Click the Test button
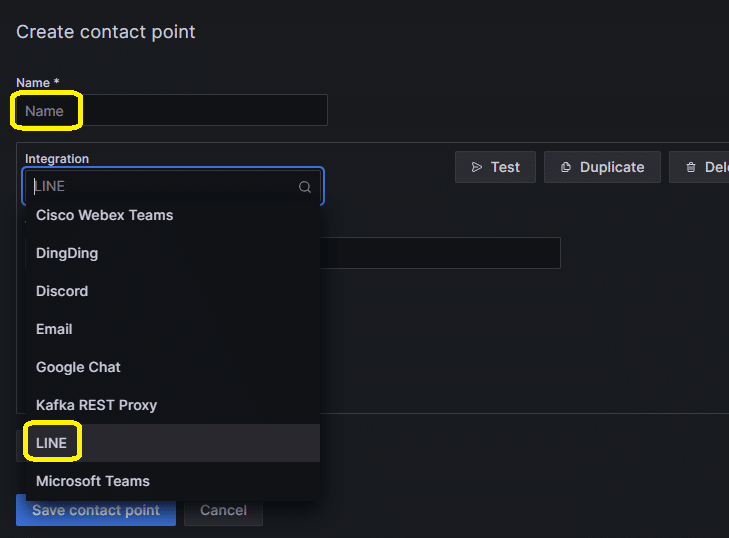729x538 pixels. pyautogui.click(x=495, y=167)
